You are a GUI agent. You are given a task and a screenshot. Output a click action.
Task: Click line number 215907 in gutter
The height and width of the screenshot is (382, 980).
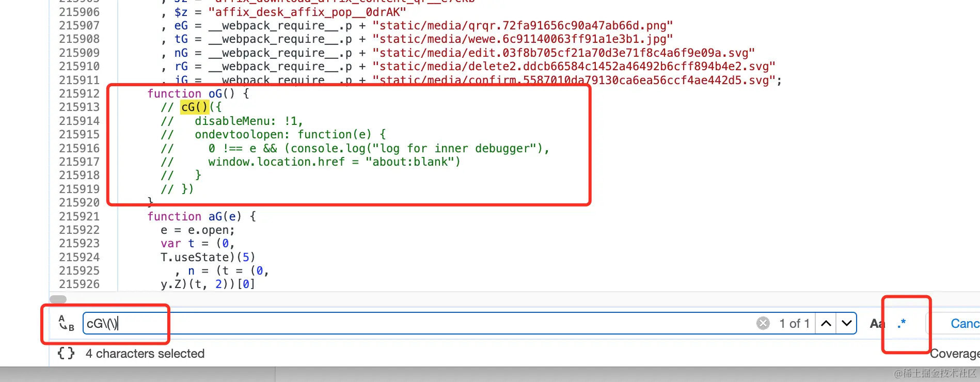click(x=79, y=25)
